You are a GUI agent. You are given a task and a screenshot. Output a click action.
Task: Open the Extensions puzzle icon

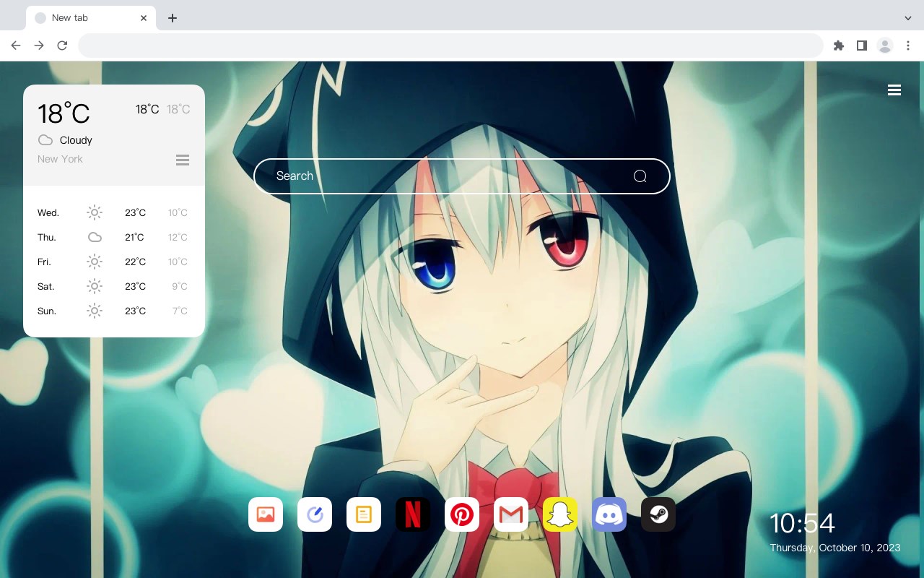[839, 46]
